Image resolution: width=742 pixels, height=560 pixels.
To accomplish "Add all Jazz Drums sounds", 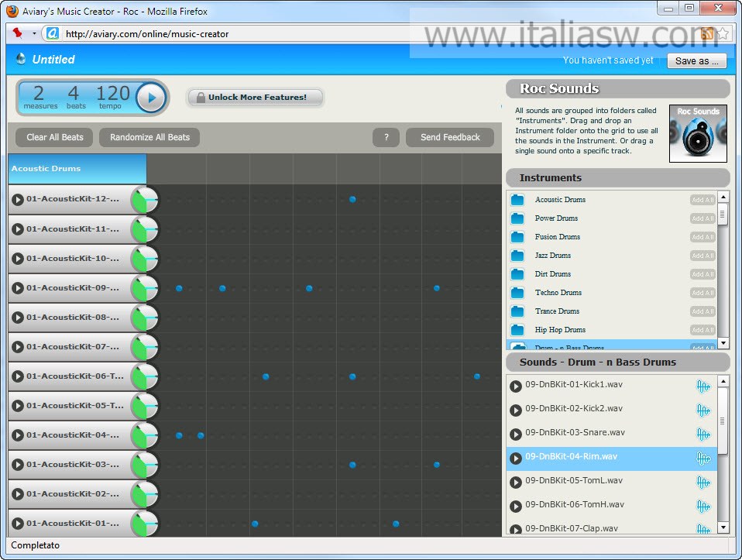I will pos(702,256).
